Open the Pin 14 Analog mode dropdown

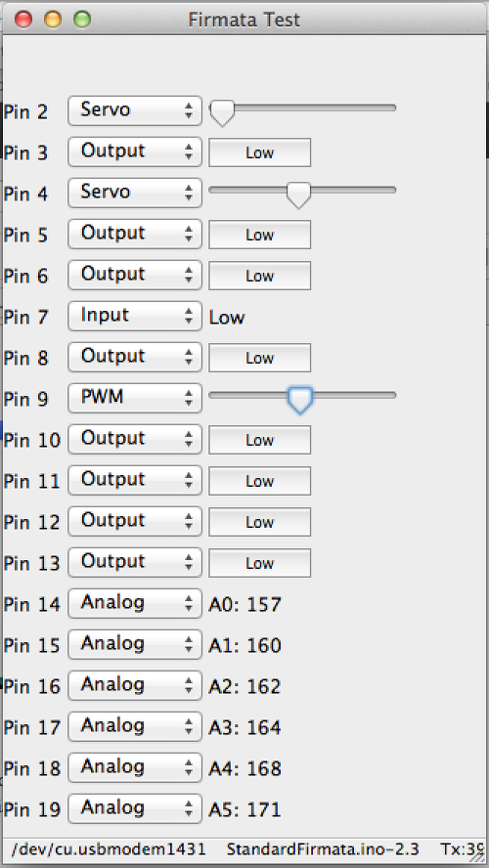point(135,603)
